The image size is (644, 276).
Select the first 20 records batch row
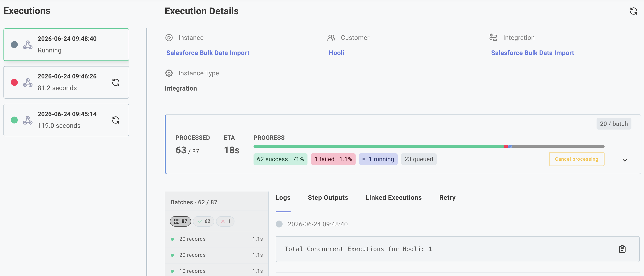216,239
